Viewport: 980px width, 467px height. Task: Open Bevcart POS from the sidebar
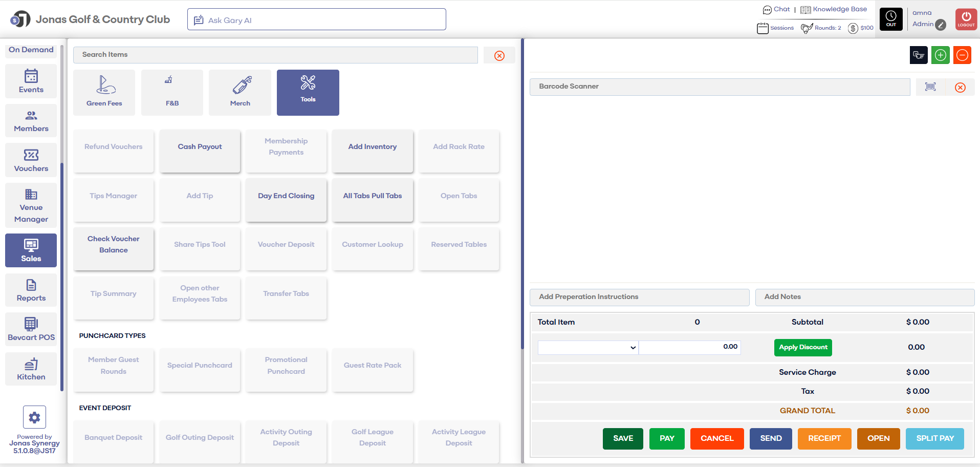tap(31, 329)
